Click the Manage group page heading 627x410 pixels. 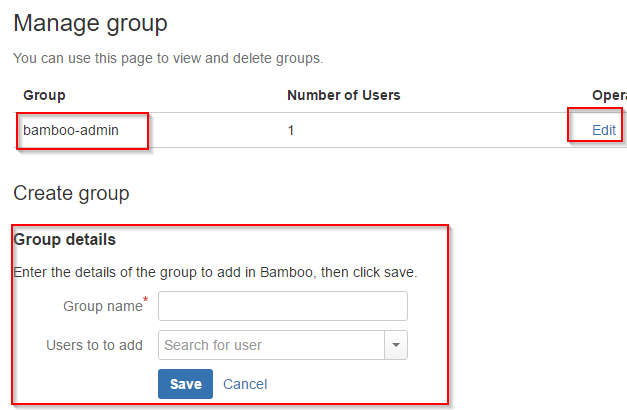(x=90, y=24)
